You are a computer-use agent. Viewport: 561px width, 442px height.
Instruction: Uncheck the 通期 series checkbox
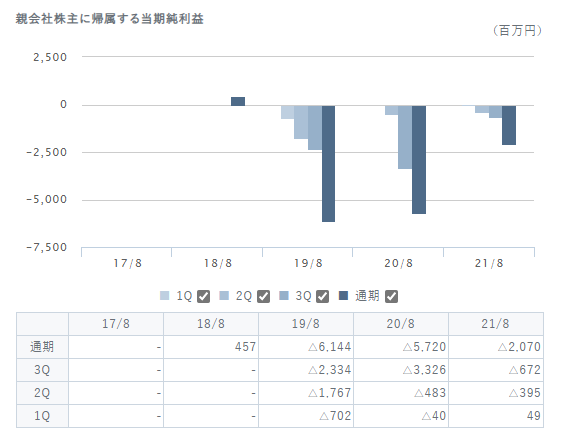click(x=391, y=296)
